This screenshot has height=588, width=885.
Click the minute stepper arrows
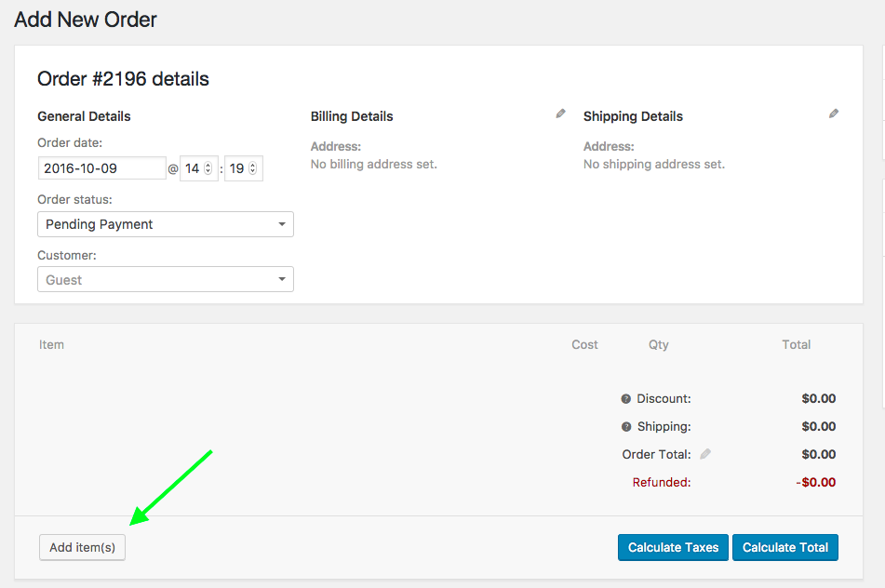[253, 168]
